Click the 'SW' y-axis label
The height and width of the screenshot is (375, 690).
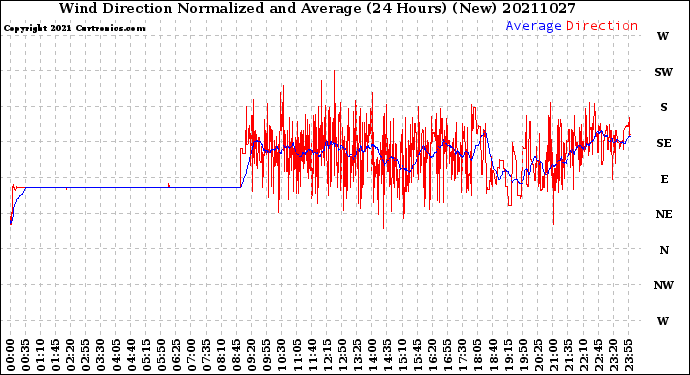(663, 72)
